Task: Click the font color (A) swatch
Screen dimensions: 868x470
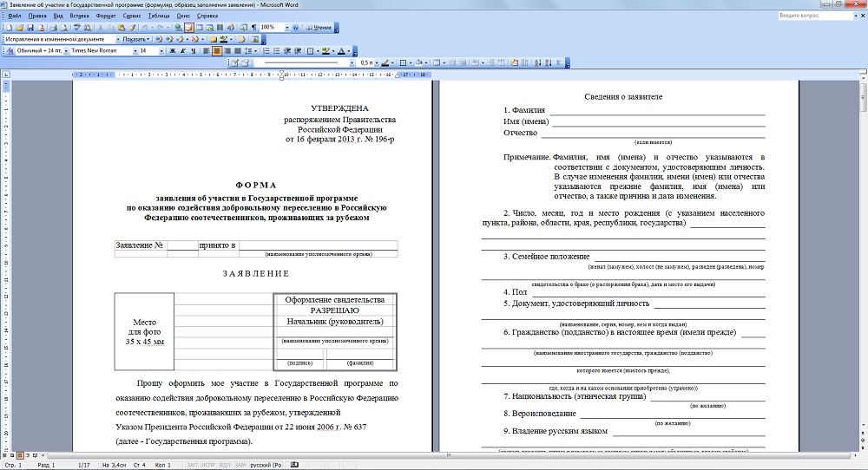Action: click(x=342, y=51)
